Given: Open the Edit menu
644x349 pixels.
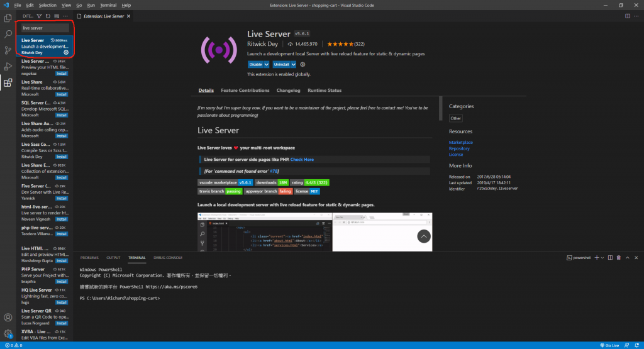Looking at the screenshot, I should 30,5.
